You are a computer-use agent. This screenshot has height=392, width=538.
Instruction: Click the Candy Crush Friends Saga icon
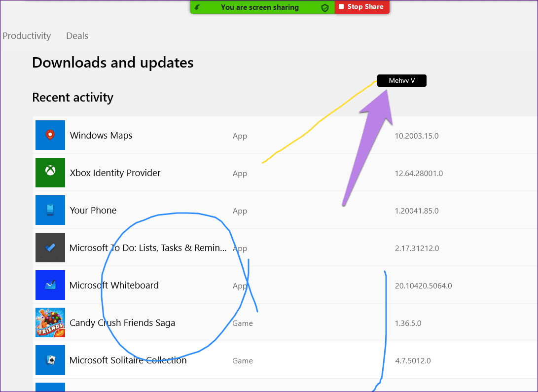point(50,322)
